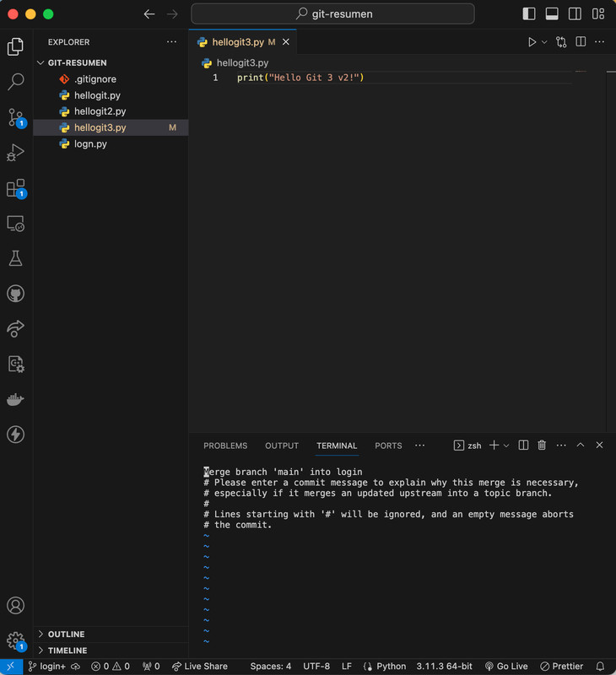Switch to the TERMINAL tab
The width and height of the screenshot is (616, 675).
337,445
